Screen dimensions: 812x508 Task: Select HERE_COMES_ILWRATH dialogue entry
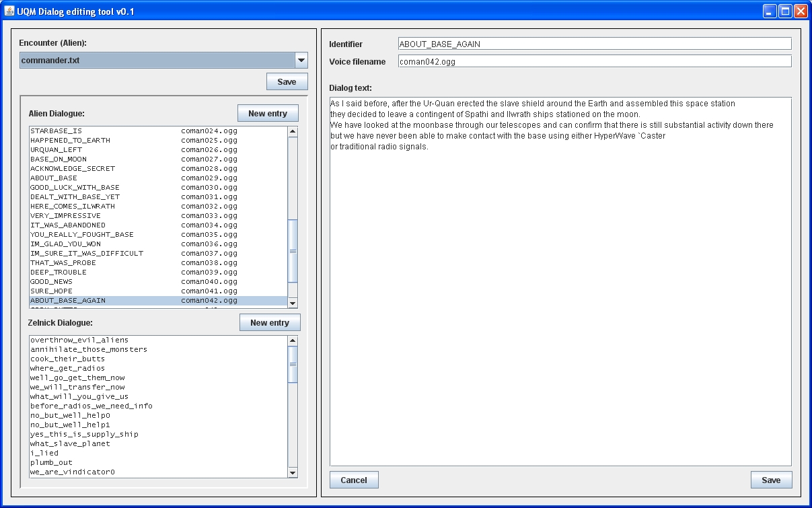pos(72,207)
